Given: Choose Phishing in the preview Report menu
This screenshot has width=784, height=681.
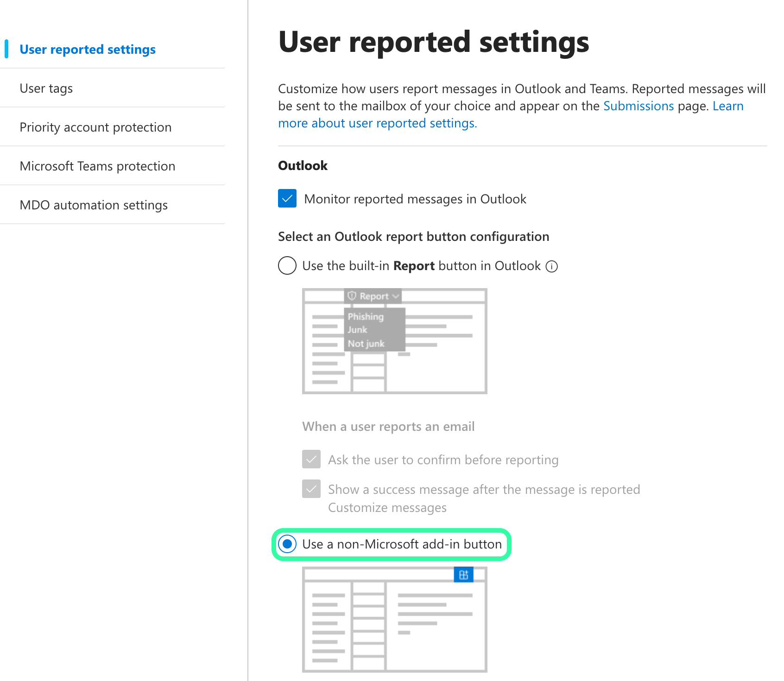Looking at the screenshot, I should [366, 317].
